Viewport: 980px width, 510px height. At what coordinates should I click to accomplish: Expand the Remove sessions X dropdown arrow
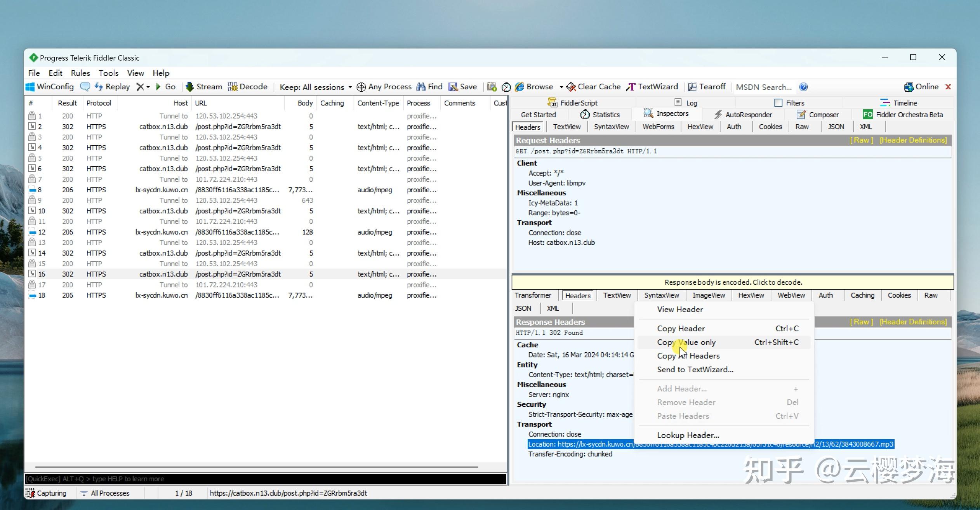pyautogui.click(x=148, y=87)
